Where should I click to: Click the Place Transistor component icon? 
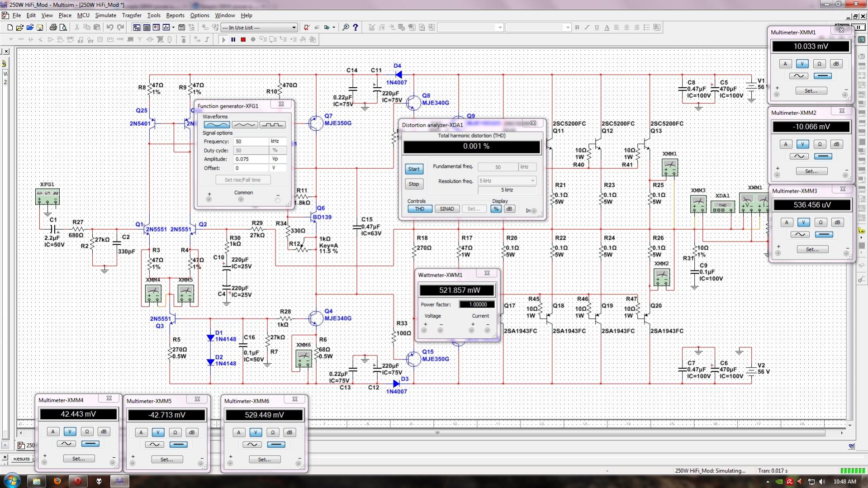(x=40, y=39)
